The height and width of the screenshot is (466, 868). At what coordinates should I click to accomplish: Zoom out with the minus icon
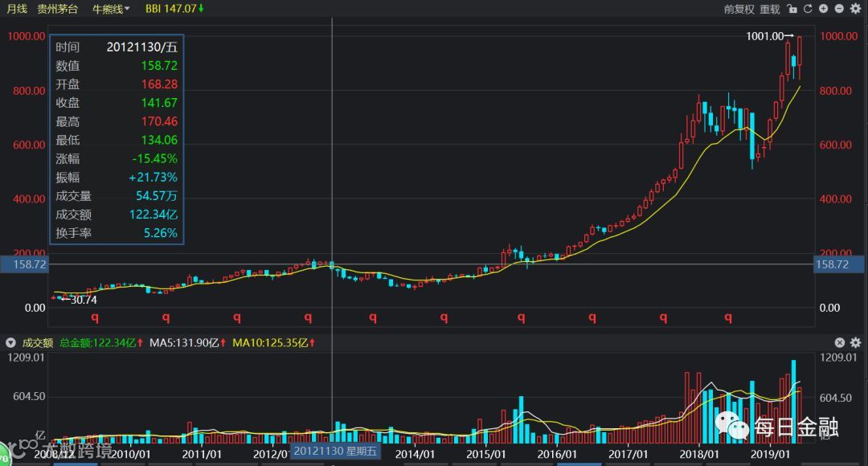tap(839, 9)
